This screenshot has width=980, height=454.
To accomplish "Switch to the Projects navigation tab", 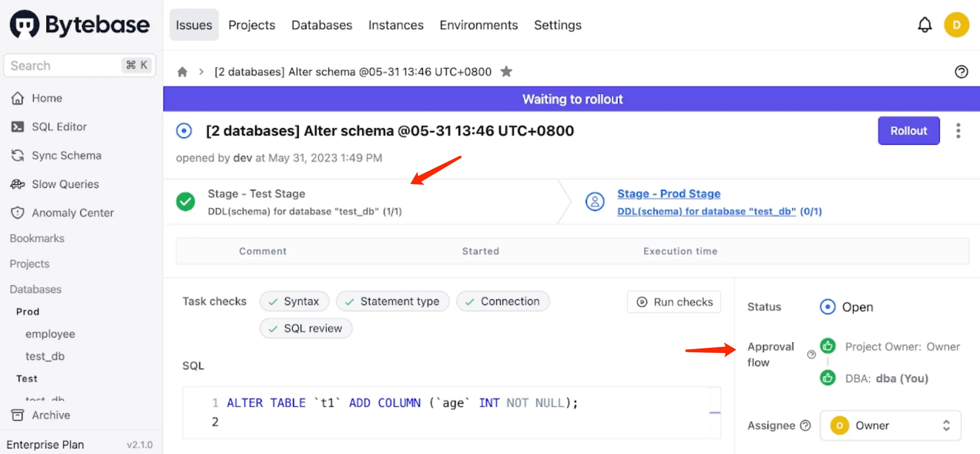I will click(x=252, y=25).
